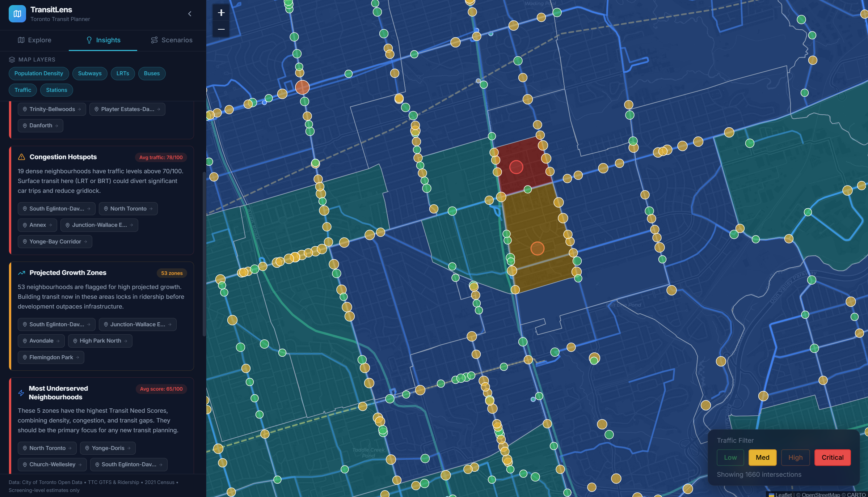Zoom out on the map
The image size is (868, 497).
(221, 29)
